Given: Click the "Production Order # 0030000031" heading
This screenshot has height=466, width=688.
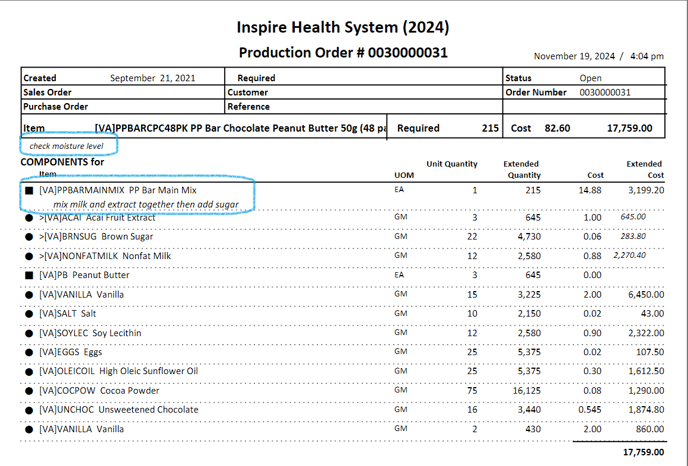Looking at the screenshot, I should click(x=343, y=53).
